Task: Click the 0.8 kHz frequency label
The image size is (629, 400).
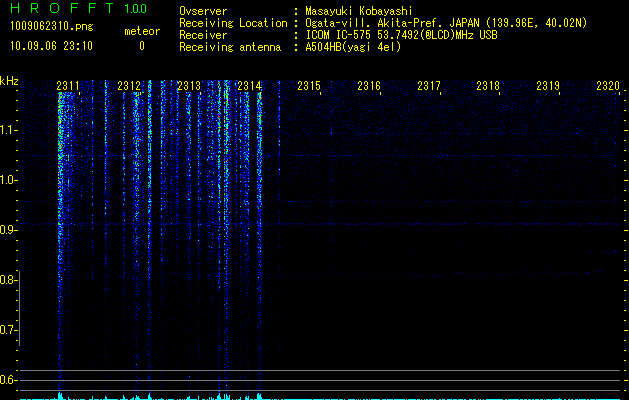Action: coord(7,280)
